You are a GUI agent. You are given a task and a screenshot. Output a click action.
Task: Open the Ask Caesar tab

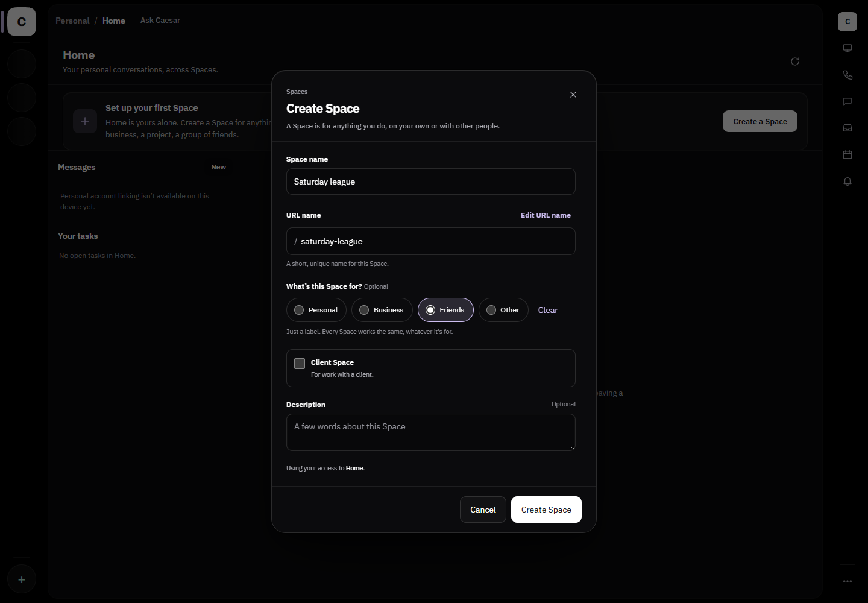pyautogui.click(x=160, y=21)
